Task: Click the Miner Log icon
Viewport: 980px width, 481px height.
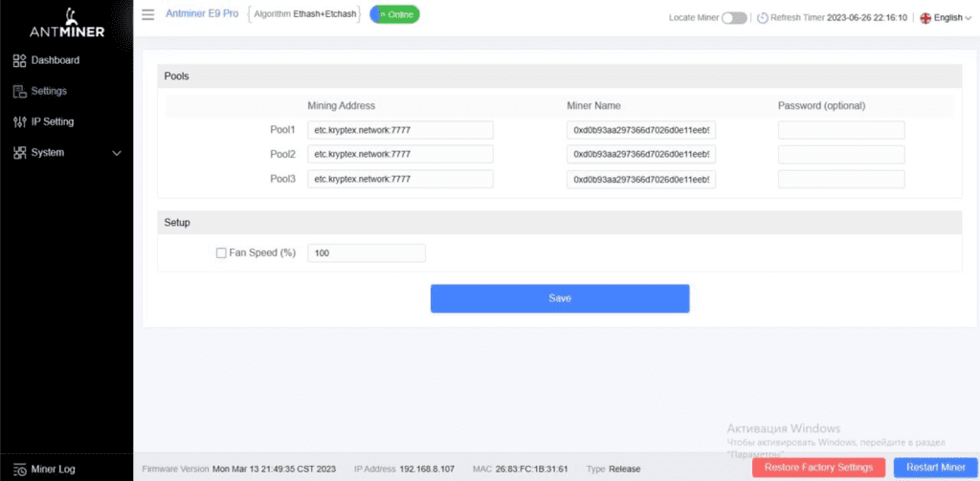Action: pyautogui.click(x=19, y=469)
